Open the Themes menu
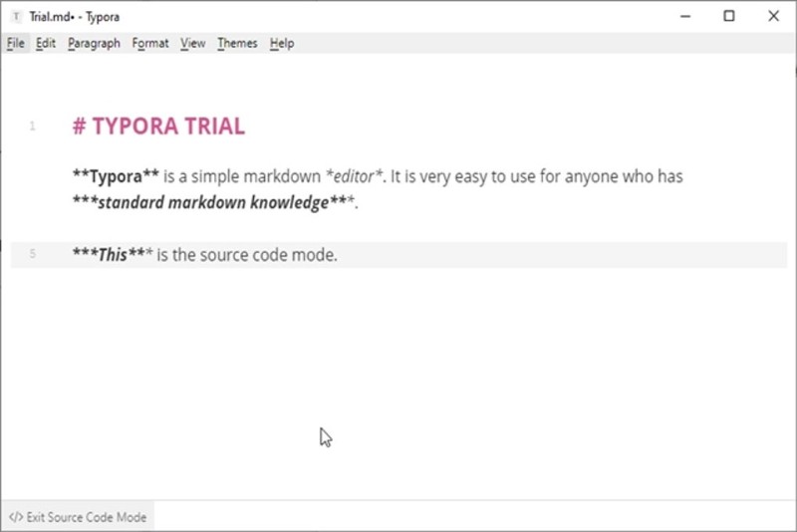The image size is (797, 532). [x=237, y=43]
